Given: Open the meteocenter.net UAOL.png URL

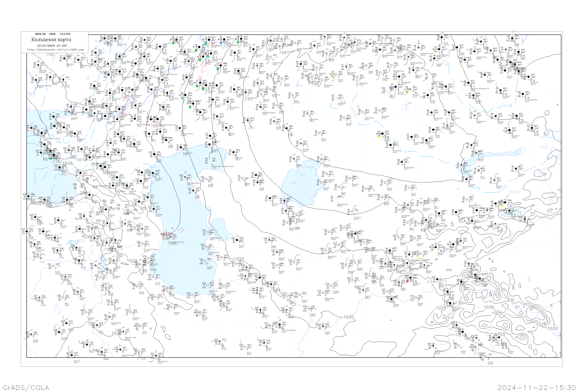Looking at the screenshot, I should tap(55, 50).
